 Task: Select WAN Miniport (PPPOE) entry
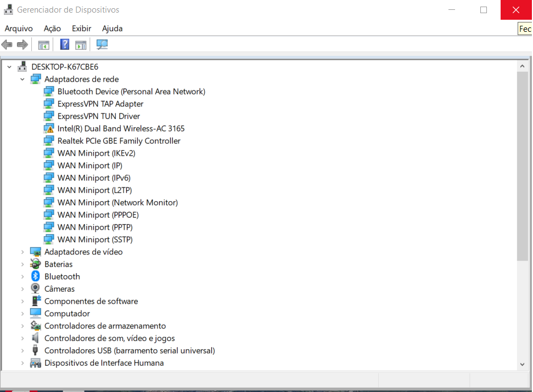(x=98, y=215)
